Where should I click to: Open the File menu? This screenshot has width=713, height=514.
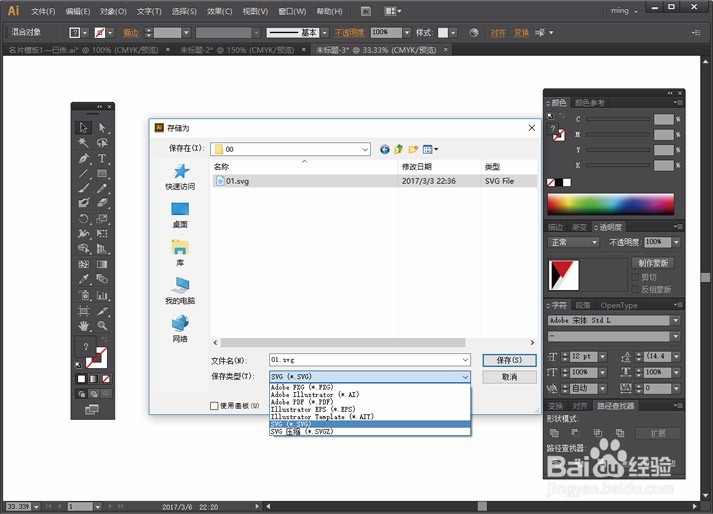43,11
